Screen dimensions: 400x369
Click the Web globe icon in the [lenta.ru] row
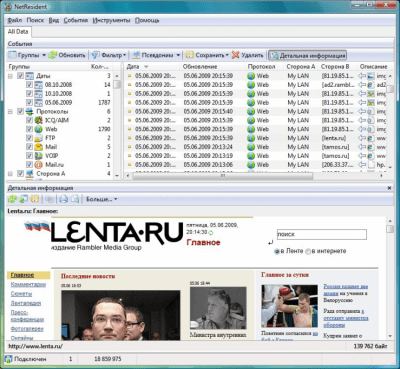coord(251,138)
